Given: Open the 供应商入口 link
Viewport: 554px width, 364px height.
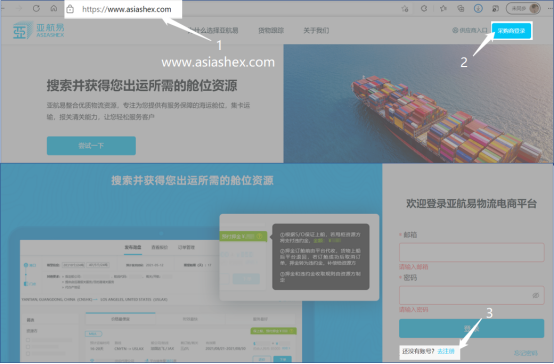Looking at the screenshot, I should pyautogui.click(x=470, y=30).
